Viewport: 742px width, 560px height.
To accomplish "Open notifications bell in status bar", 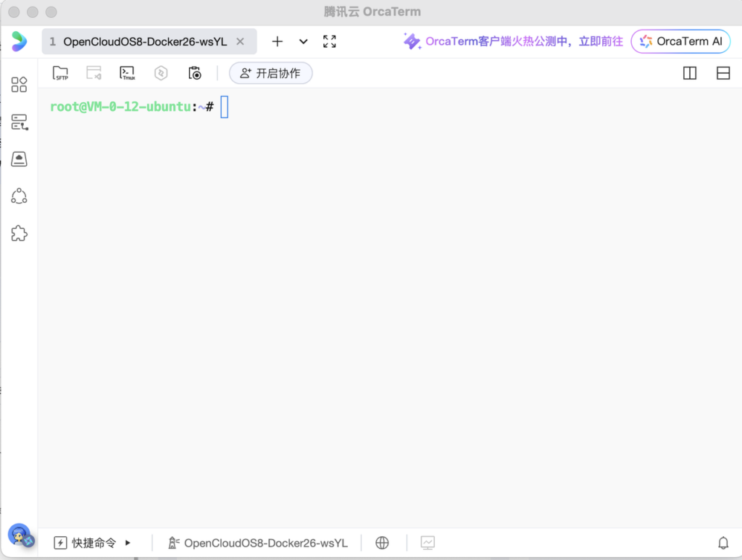I will click(722, 543).
